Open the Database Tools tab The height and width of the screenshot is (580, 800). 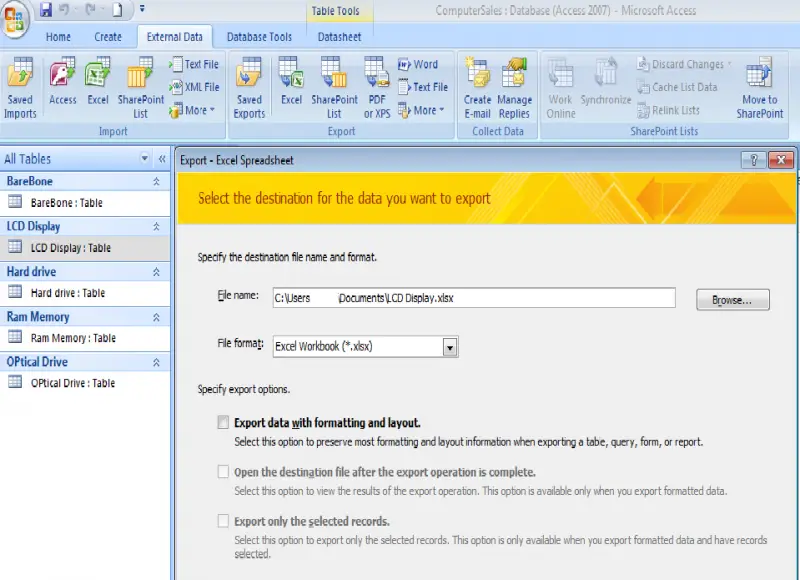tap(259, 37)
